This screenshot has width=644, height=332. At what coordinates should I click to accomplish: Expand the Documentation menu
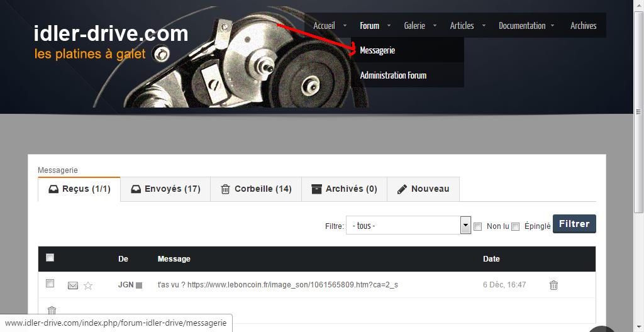click(522, 26)
